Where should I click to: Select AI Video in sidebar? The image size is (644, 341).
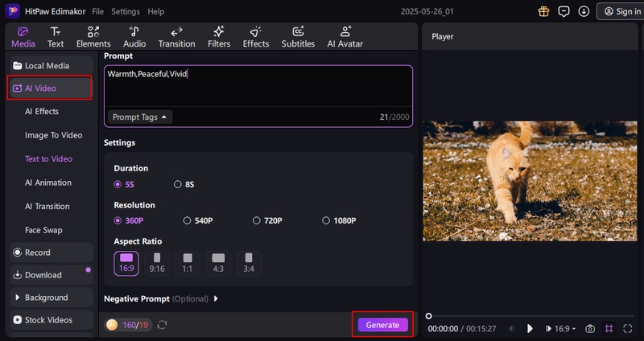50,88
